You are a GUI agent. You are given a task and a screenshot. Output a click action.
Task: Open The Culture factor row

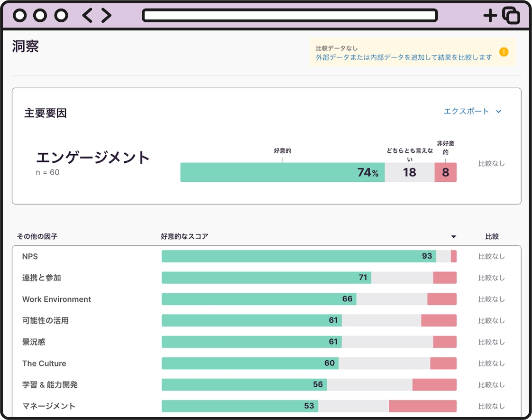point(44,364)
